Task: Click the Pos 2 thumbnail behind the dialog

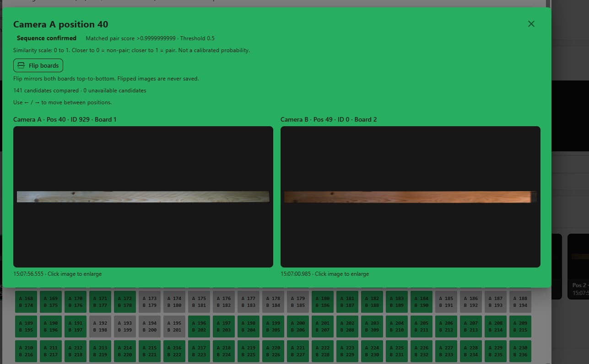Action: (578, 266)
